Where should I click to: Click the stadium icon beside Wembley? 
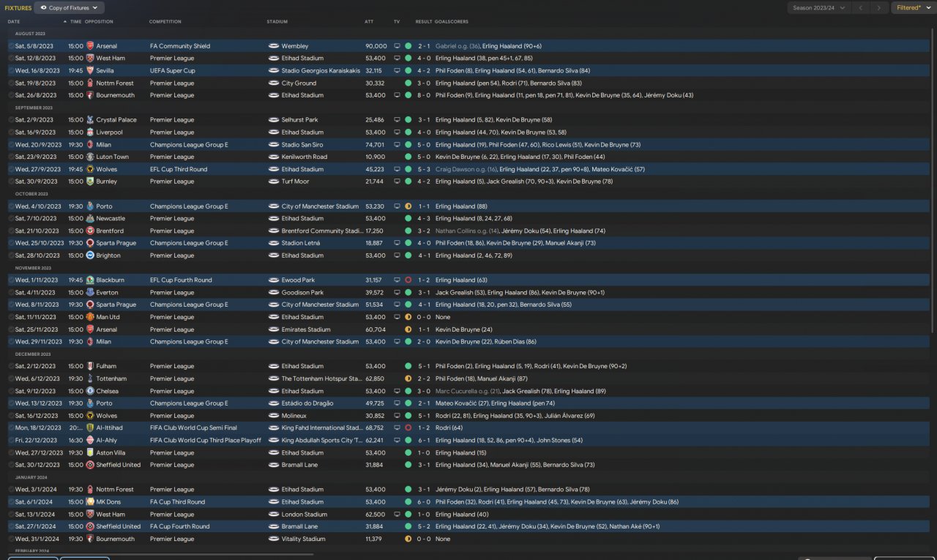[x=274, y=46]
